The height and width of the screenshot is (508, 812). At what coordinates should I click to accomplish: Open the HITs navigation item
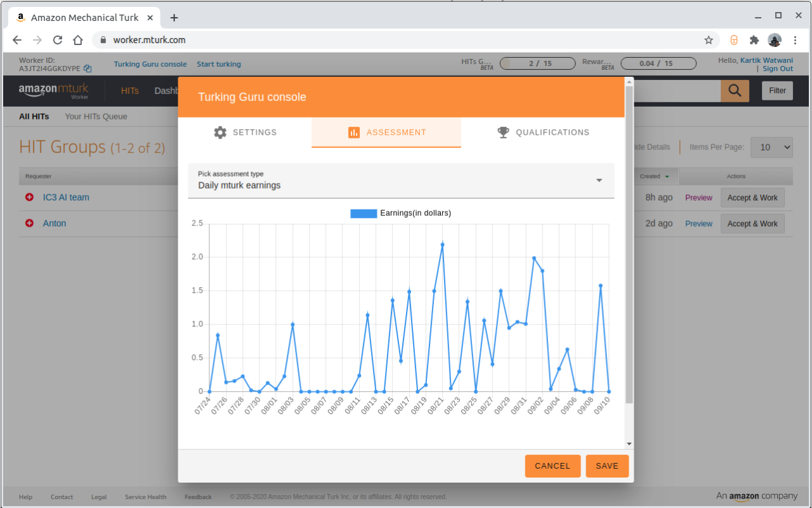click(x=130, y=91)
